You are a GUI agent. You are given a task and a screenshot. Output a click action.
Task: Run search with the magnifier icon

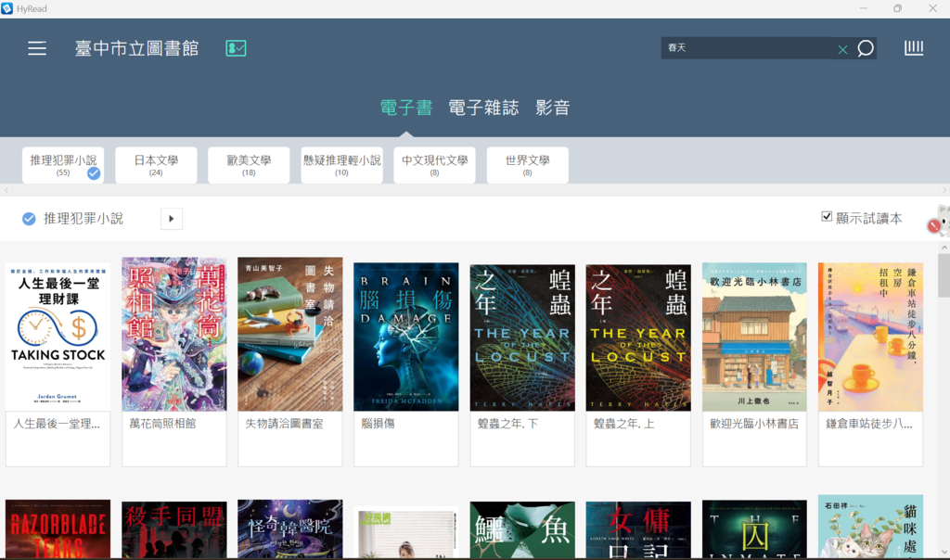tap(866, 48)
